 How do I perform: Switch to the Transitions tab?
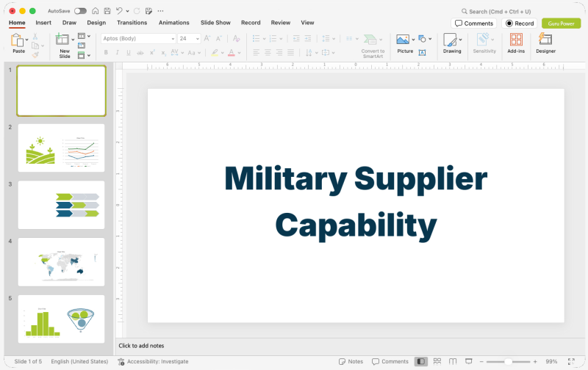point(132,23)
